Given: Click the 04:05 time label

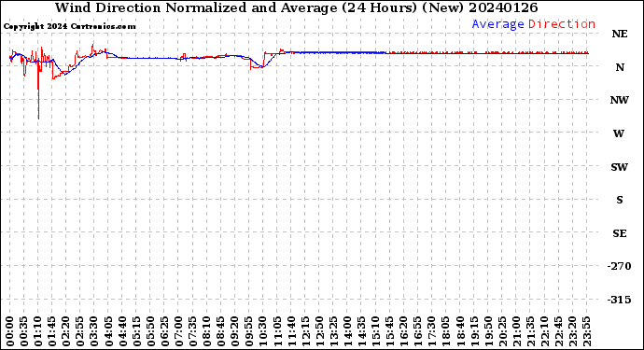Looking at the screenshot, I should point(108,331).
